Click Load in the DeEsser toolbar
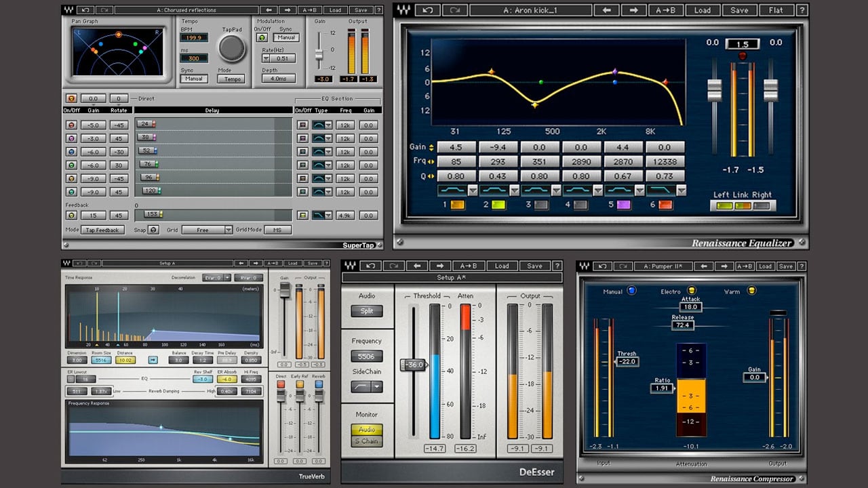 tap(502, 266)
